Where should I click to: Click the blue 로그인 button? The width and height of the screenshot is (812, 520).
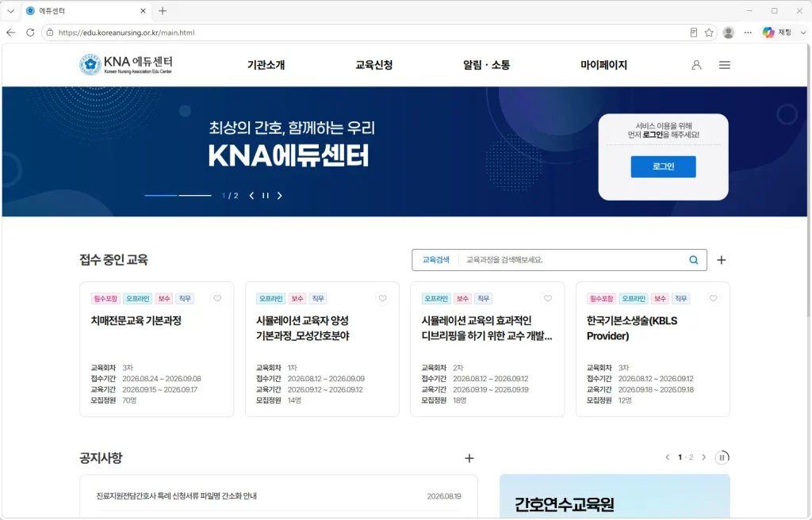tap(664, 166)
